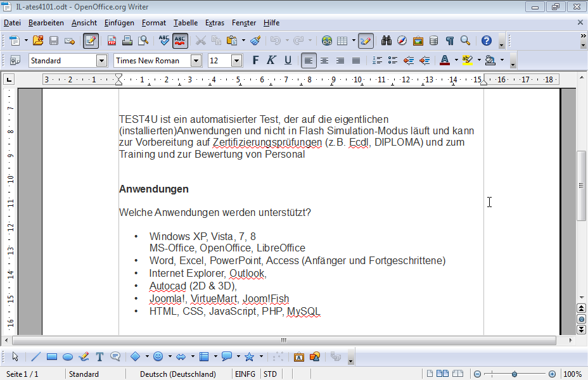Open the Einfügen menu
This screenshot has height=380, width=588.
119,23
